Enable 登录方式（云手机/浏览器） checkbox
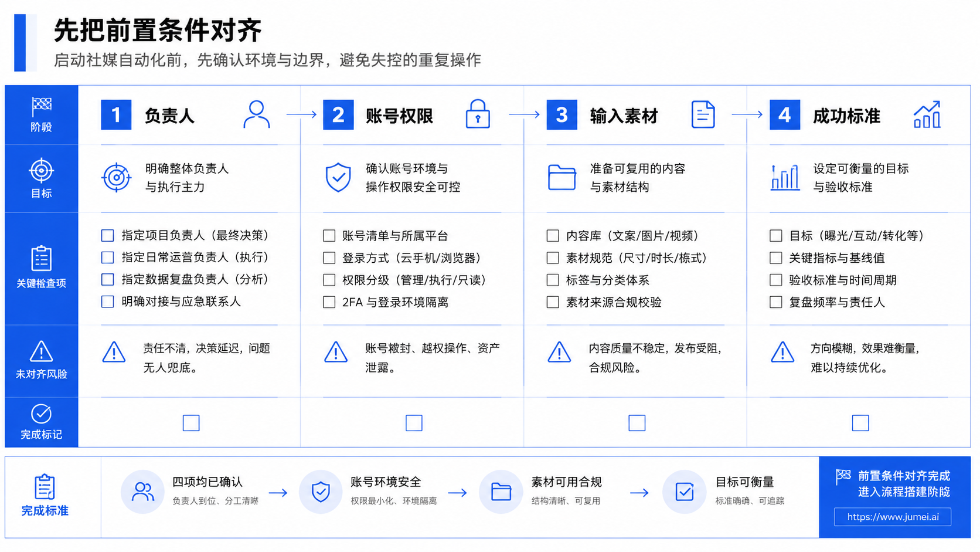The width and height of the screenshot is (980, 552). tap(329, 258)
